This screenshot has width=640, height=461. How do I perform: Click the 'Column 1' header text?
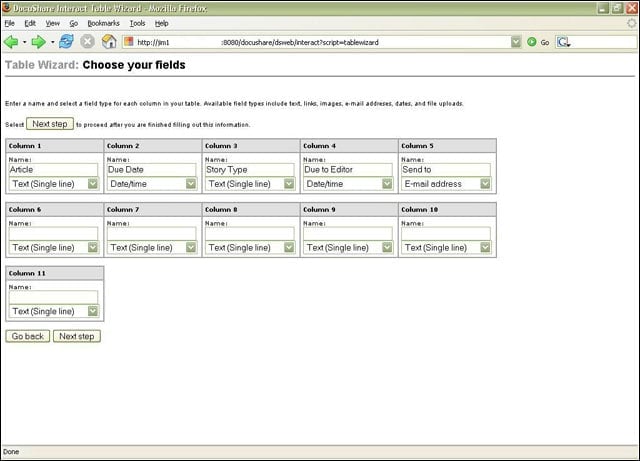coord(25,146)
